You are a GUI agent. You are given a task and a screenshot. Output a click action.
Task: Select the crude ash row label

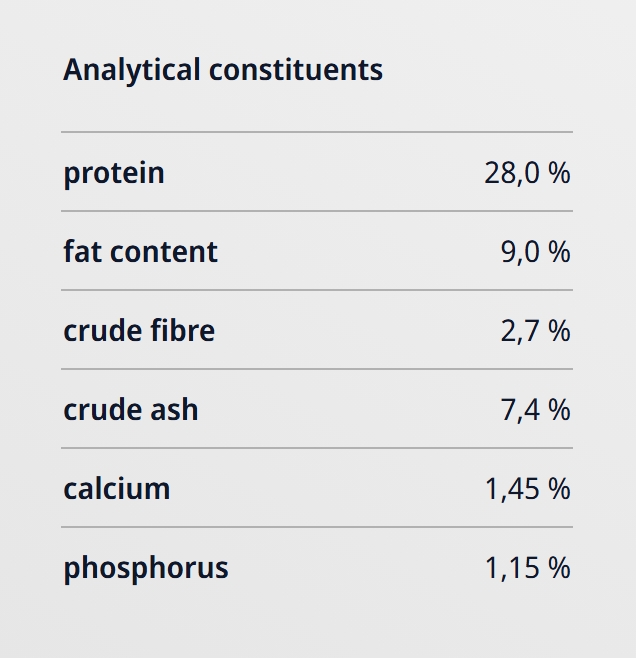[x=131, y=410]
